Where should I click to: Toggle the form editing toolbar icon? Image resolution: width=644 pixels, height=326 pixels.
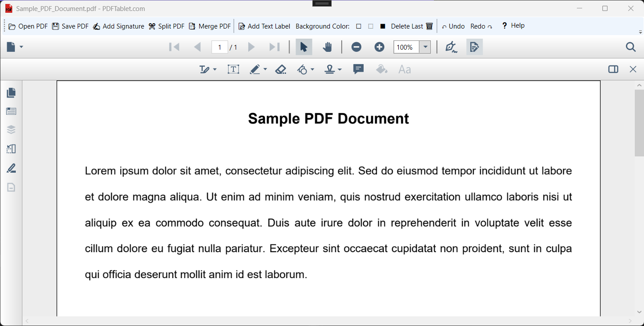click(474, 47)
